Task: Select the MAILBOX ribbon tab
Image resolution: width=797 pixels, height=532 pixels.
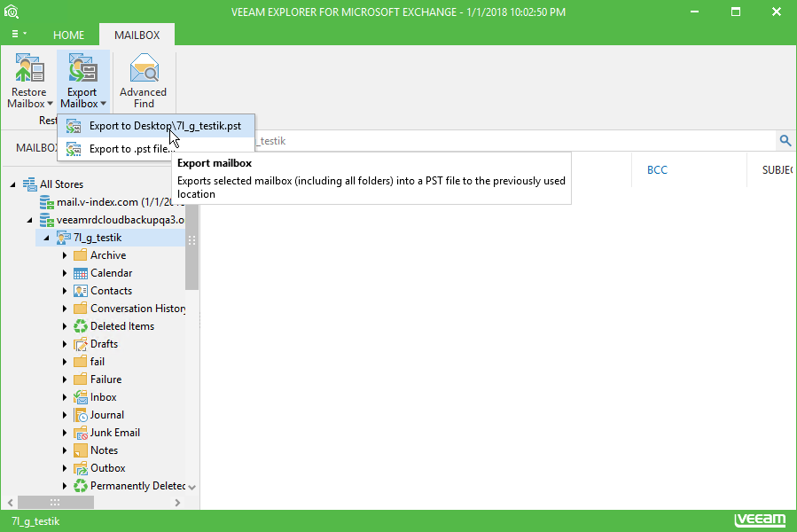Action: coord(137,35)
